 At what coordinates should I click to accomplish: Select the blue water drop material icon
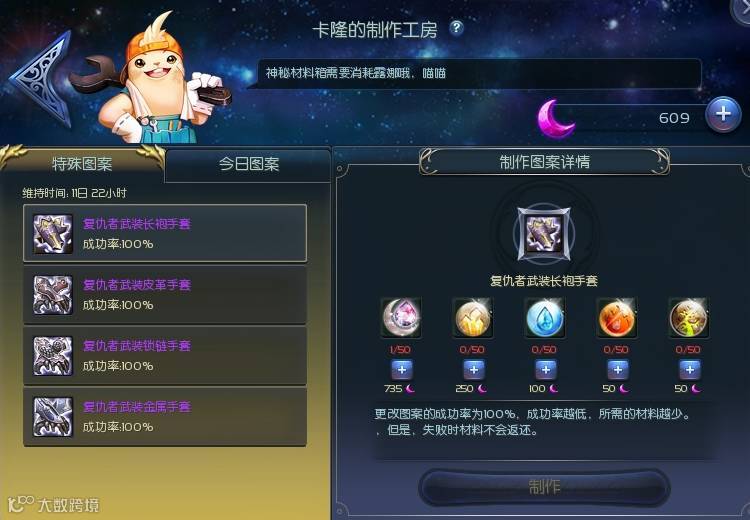tap(545, 318)
